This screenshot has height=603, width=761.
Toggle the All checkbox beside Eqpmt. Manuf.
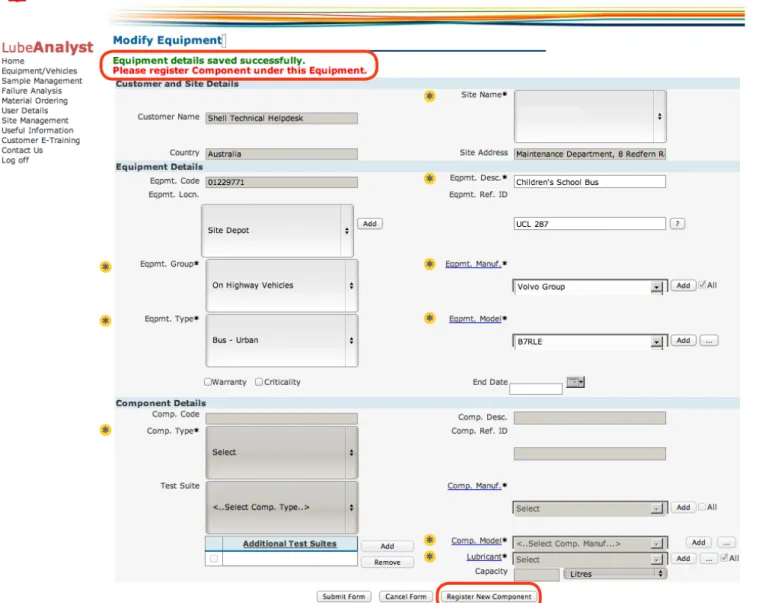(x=702, y=285)
